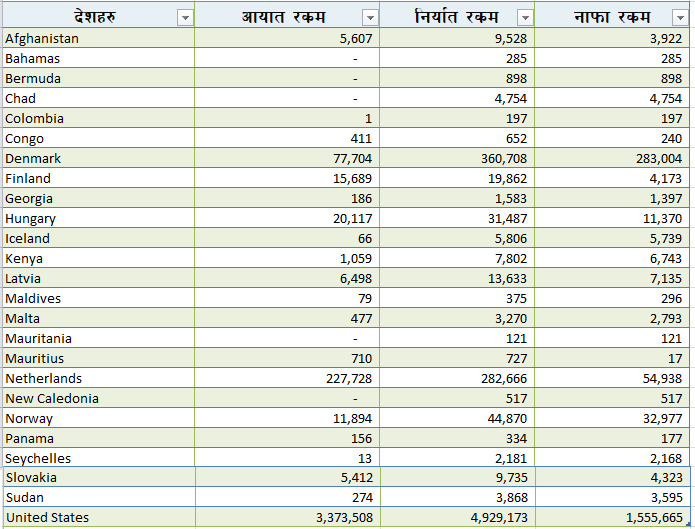Select the Mauritius country cell

pos(99,358)
